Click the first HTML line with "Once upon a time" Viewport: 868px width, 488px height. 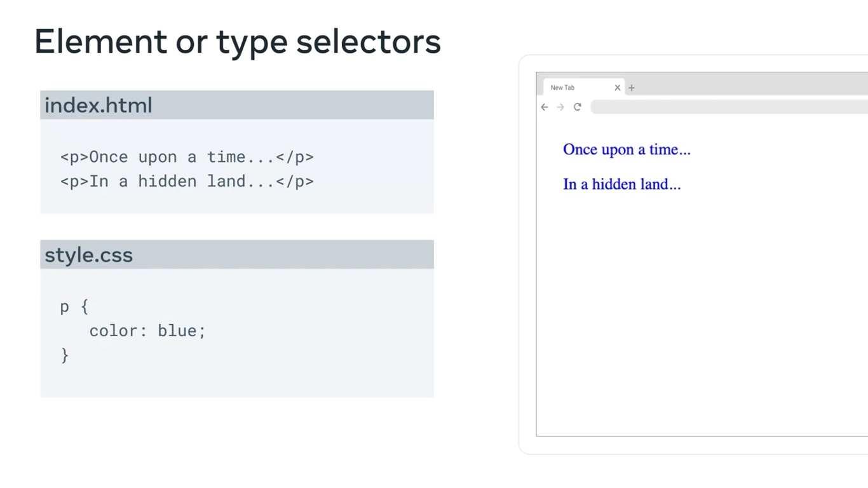click(187, 157)
